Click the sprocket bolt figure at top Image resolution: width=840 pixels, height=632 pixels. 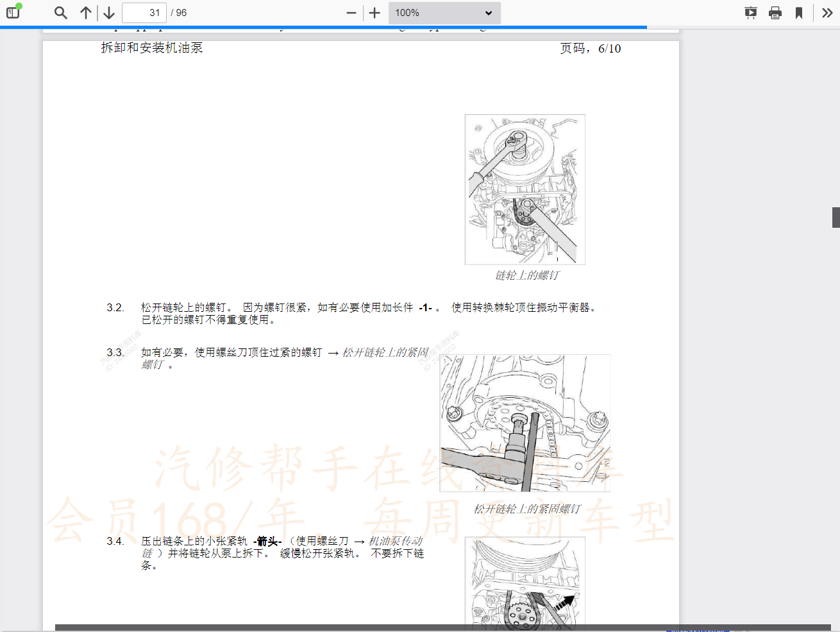[525, 189]
